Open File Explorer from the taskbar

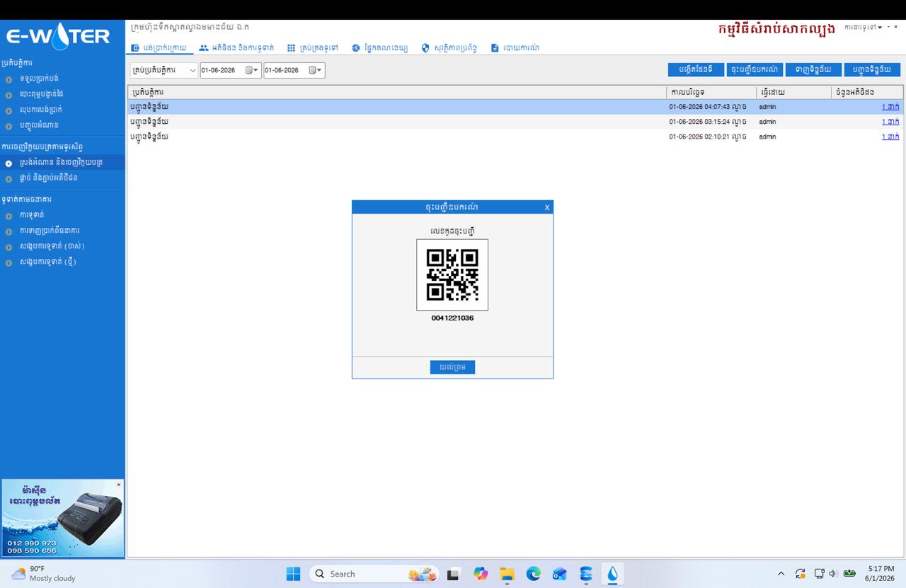[507, 574]
